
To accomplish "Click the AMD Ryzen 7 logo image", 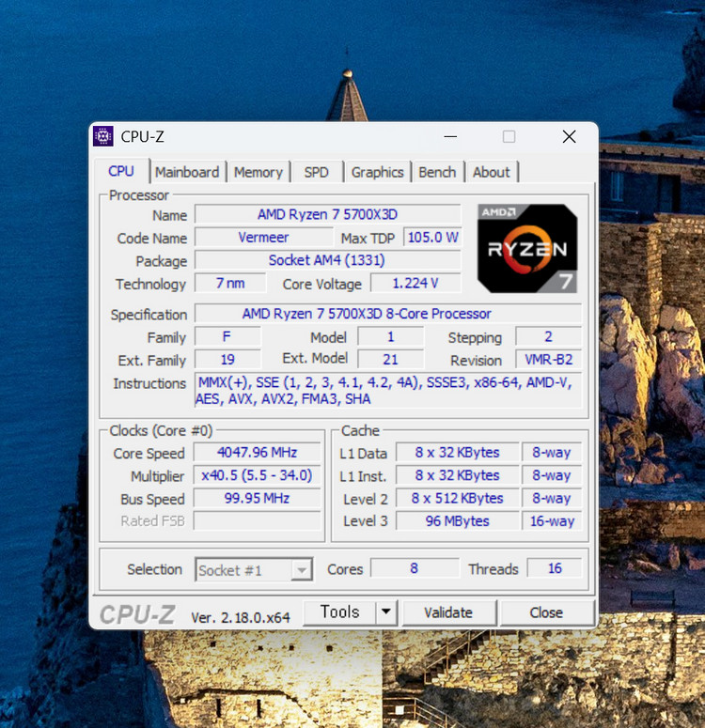I will 526,248.
